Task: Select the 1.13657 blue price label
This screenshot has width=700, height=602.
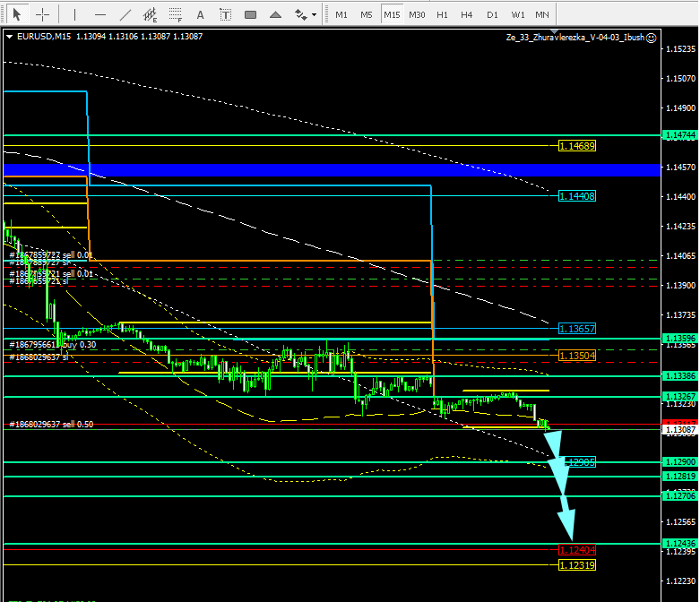Action: [x=577, y=329]
